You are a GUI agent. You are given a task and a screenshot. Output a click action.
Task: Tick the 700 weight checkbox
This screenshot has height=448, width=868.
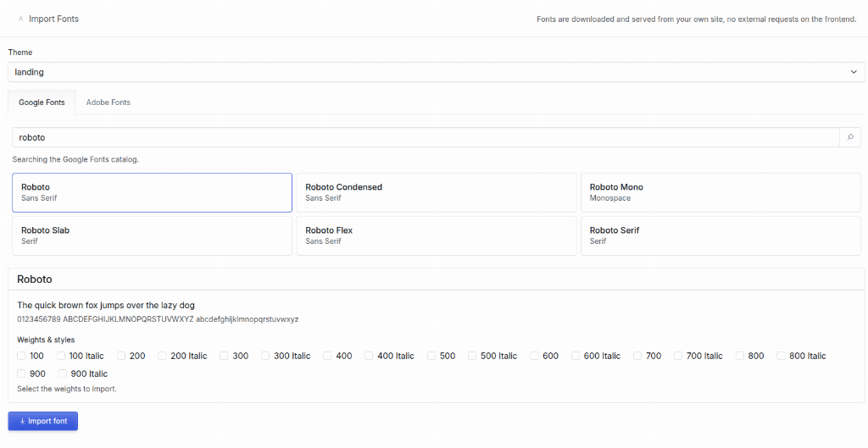(x=637, y=356)
